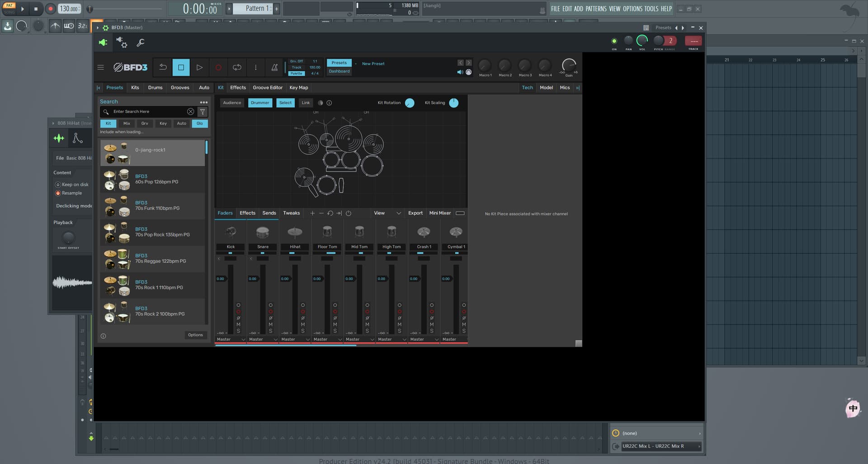This screenshot has width=868, height=464.
Task: Select the Snare channel drum icon
Action: (x=263, y=232)
